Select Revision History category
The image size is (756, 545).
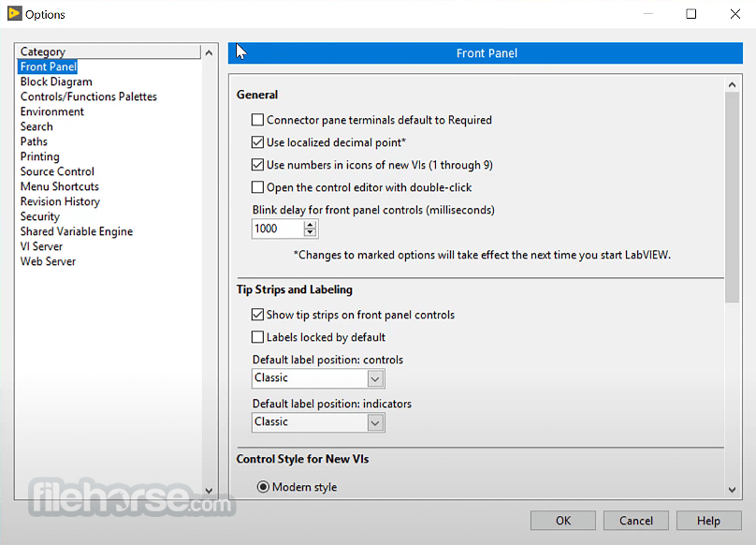(60, 201)
